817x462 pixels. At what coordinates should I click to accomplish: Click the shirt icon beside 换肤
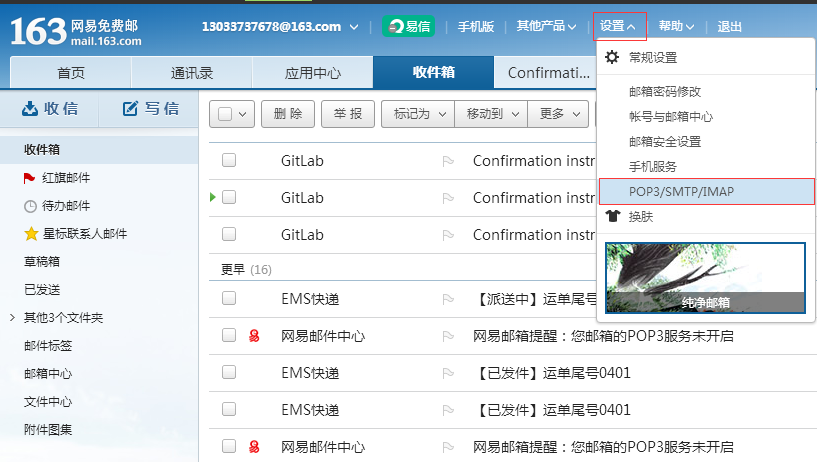pyautogui.click(x=613, y=216)
